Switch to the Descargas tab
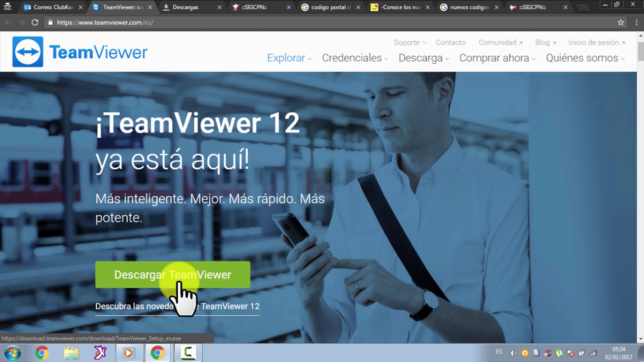The height and width of the screenshot is (362, 644). tap(185, 7)
